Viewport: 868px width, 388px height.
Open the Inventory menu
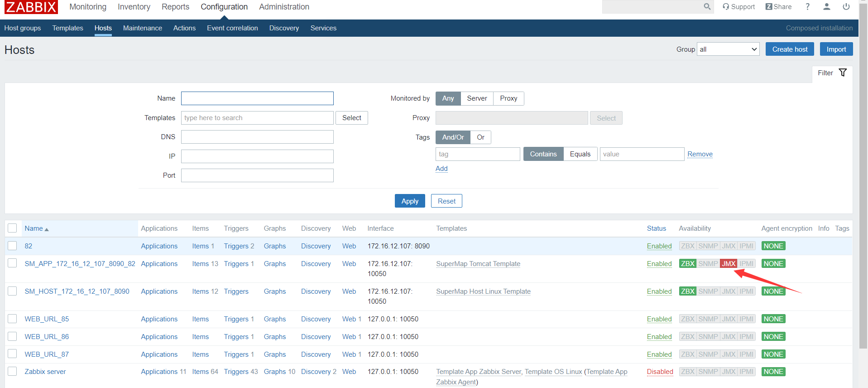pyautogui.click(x=134, y=7)
